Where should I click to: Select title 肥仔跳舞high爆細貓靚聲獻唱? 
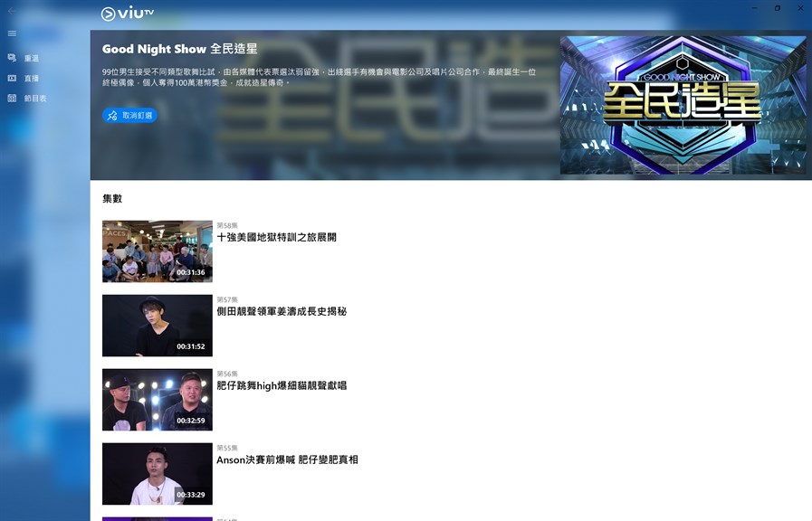[x=282, y=385]
